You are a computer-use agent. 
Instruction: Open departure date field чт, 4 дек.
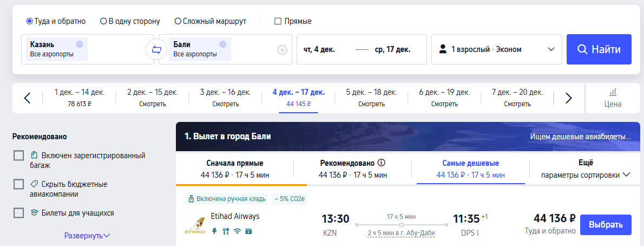tap(319, 49)
